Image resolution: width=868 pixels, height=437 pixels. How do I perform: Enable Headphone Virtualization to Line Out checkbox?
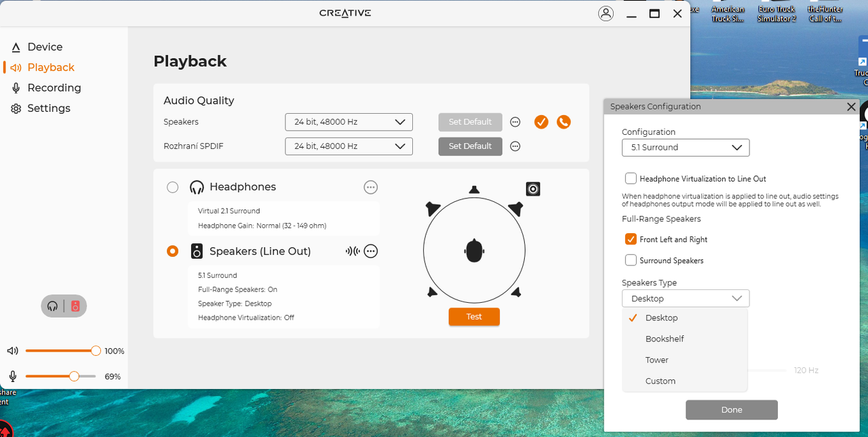click(631, 179)
